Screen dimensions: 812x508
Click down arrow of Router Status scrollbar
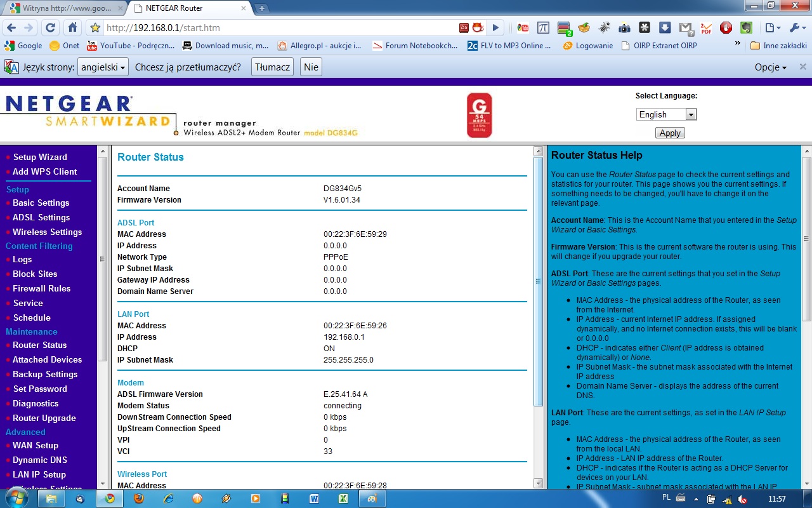coord(539,483)
